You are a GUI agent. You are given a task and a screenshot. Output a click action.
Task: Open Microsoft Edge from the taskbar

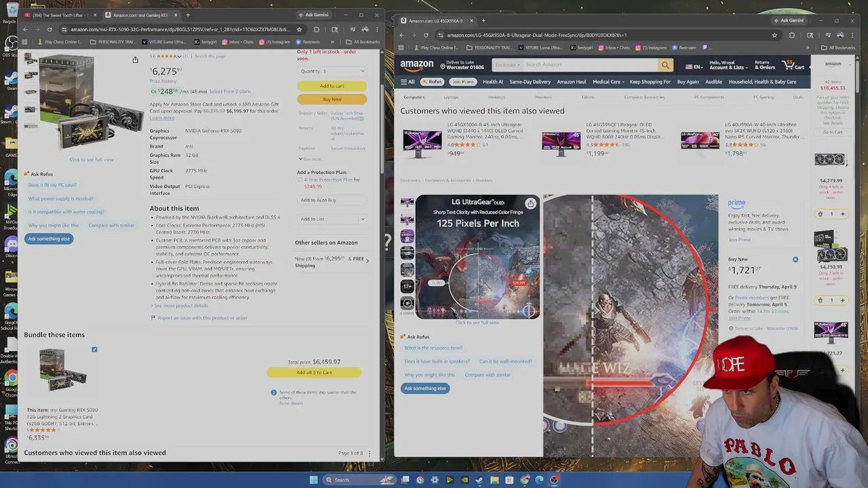(539, 480)
